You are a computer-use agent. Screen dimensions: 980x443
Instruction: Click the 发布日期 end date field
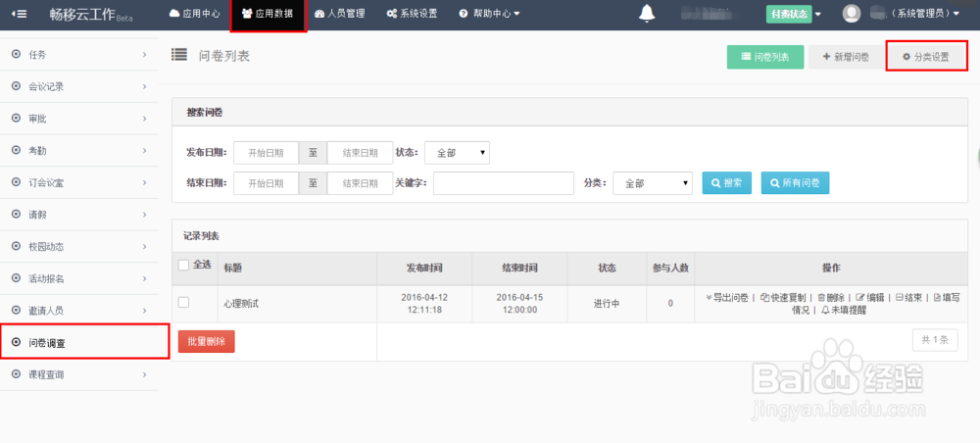coord(360,153)
